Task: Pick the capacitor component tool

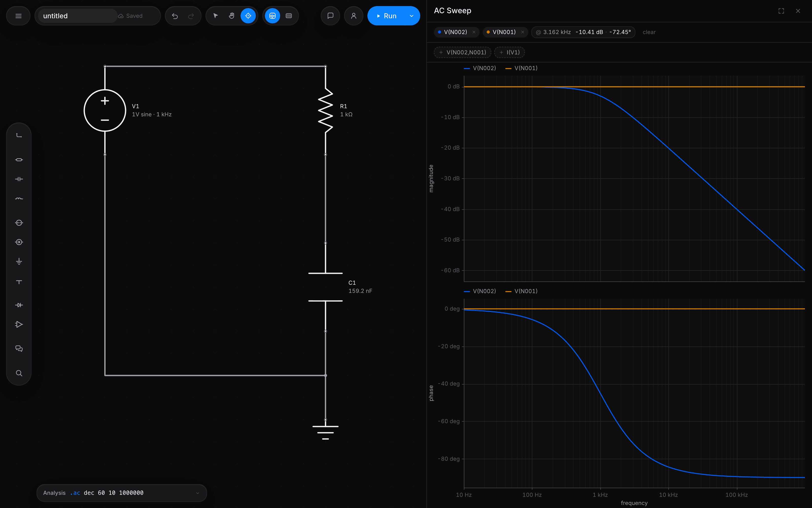Action: pos(19,179)
